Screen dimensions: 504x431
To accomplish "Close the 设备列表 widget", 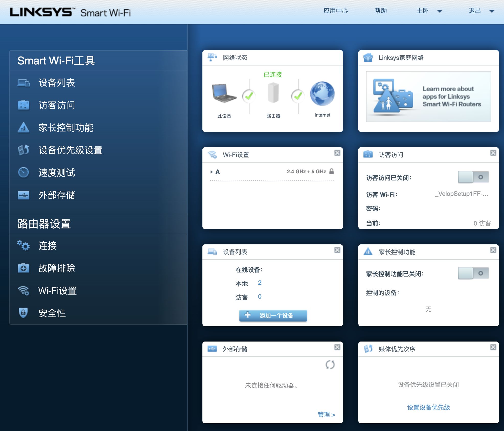I will click(337, 250).
